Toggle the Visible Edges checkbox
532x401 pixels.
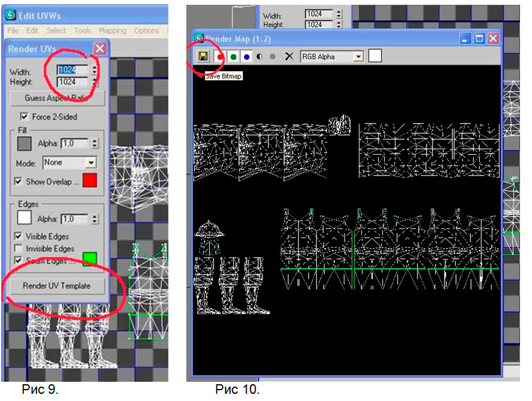[x=19, y=236]
